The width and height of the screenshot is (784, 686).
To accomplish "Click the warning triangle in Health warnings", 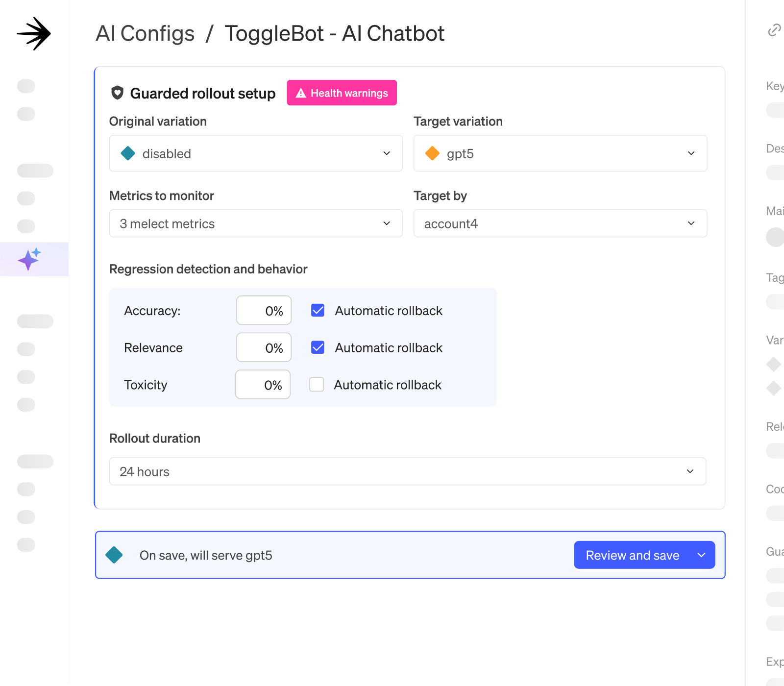I will point(301,93).
